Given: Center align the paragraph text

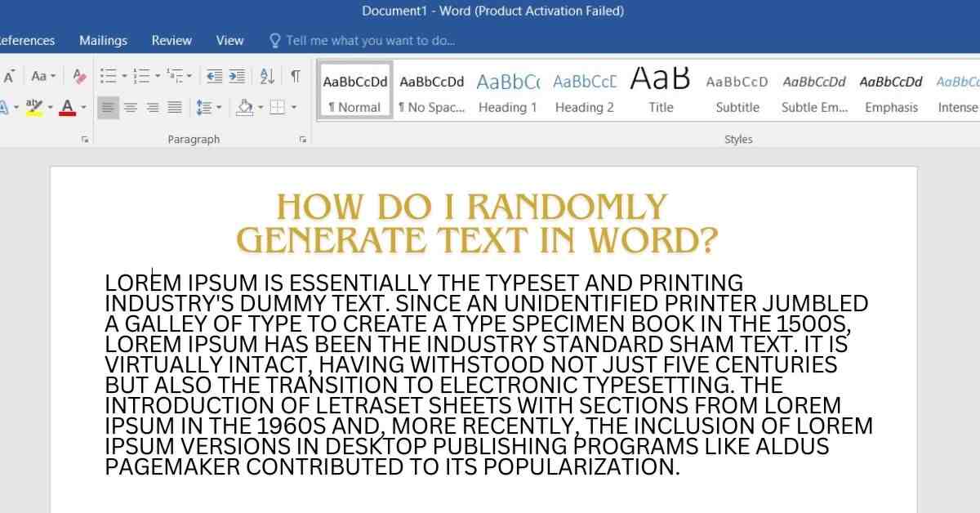Looking at the screenshot, I should pos(131,107).
